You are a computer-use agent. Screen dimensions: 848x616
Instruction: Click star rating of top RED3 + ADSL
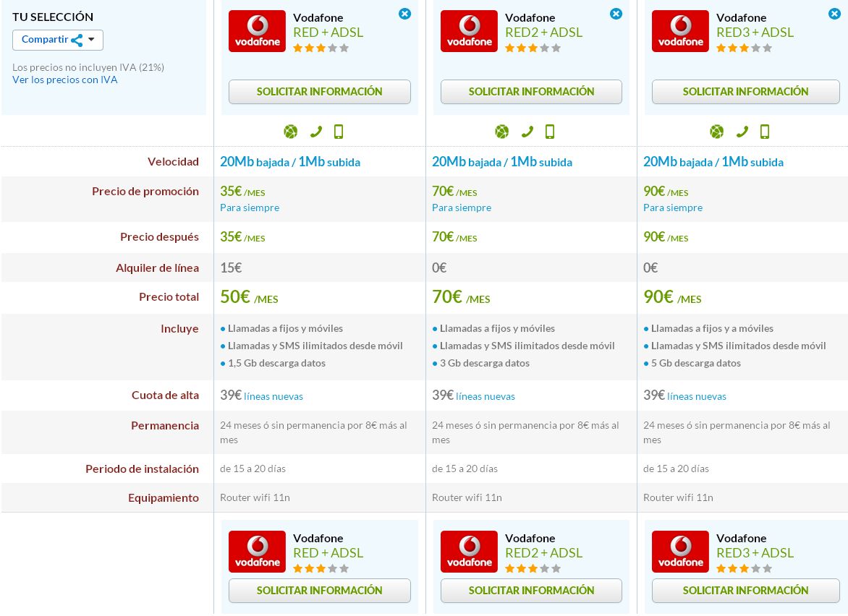[x=744, y=48]
